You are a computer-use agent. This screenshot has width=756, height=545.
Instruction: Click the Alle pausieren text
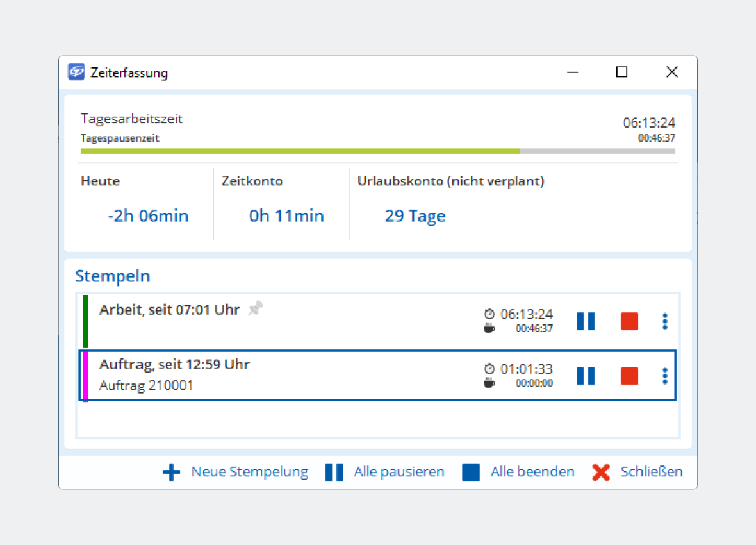coord(399,472)
